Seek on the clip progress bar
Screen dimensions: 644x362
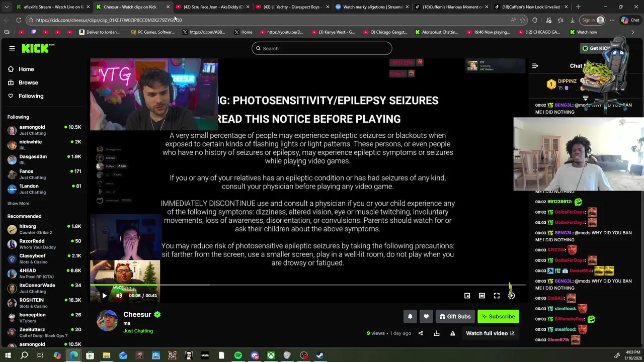[x=307, y=285]
